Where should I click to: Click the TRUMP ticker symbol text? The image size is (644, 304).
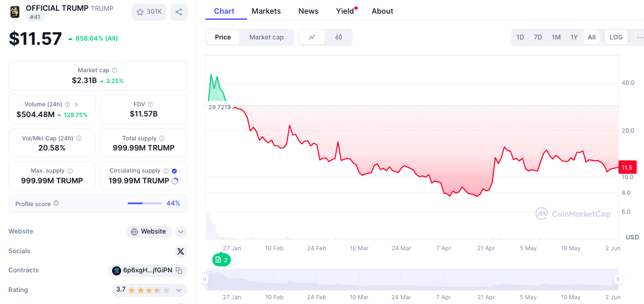coord(103,8)
